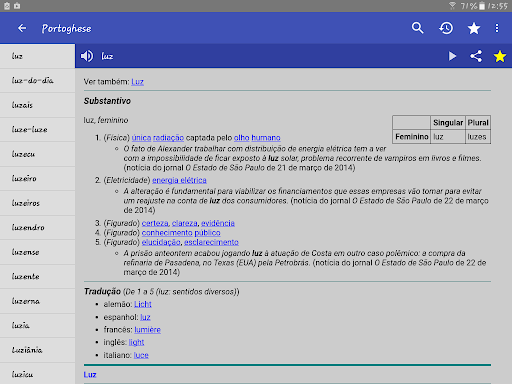Open the luzerna entry from sidebar
This screenshot has width=512, height=384.
tap(37, 301)
